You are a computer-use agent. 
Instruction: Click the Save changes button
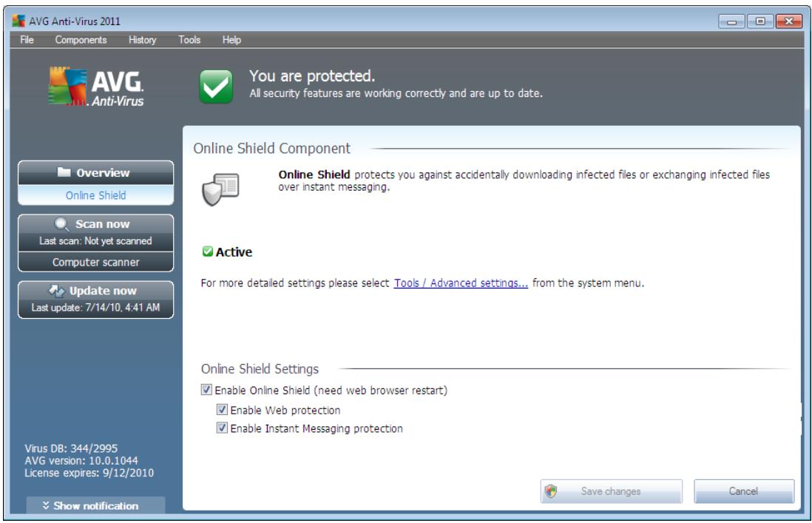tap(611, 491)
